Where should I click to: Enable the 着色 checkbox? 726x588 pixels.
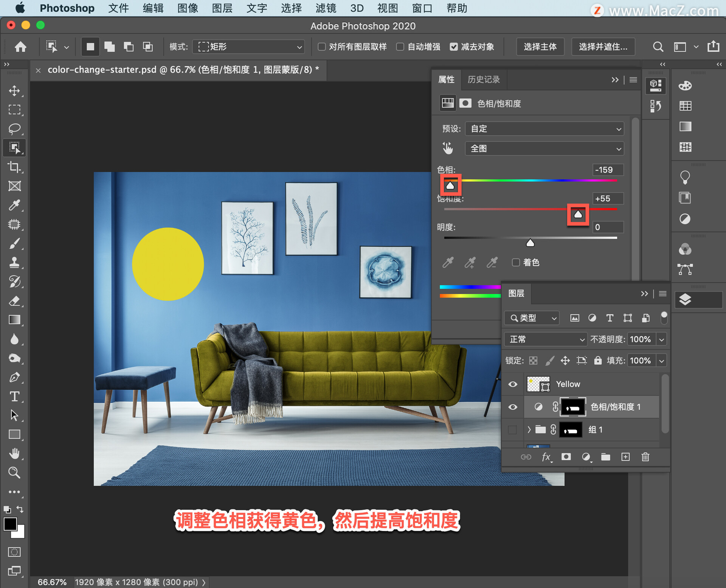[516, 262]
